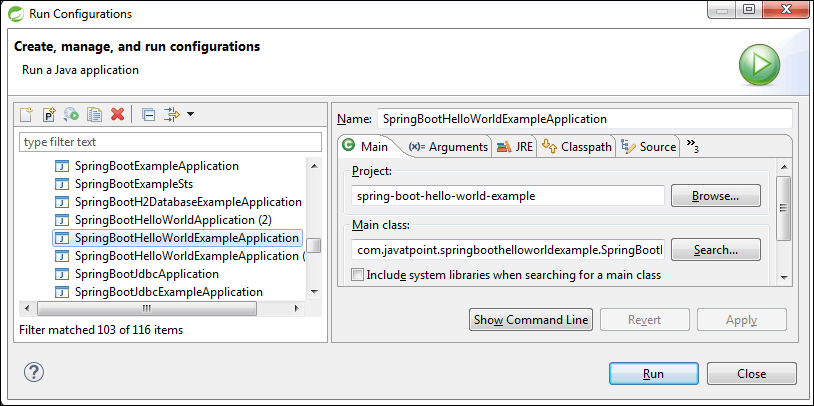Click the Export launch configuration icon

pos(71,115)
